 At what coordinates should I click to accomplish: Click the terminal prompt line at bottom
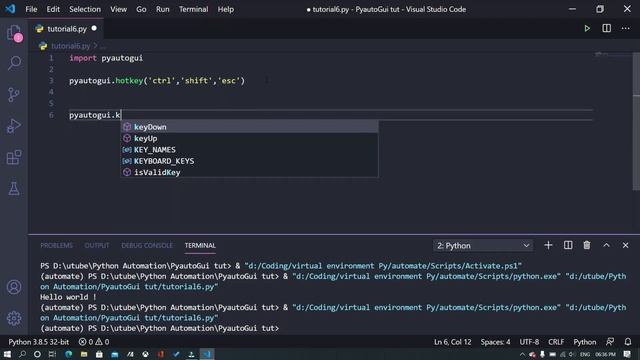[x=160, y=328]
